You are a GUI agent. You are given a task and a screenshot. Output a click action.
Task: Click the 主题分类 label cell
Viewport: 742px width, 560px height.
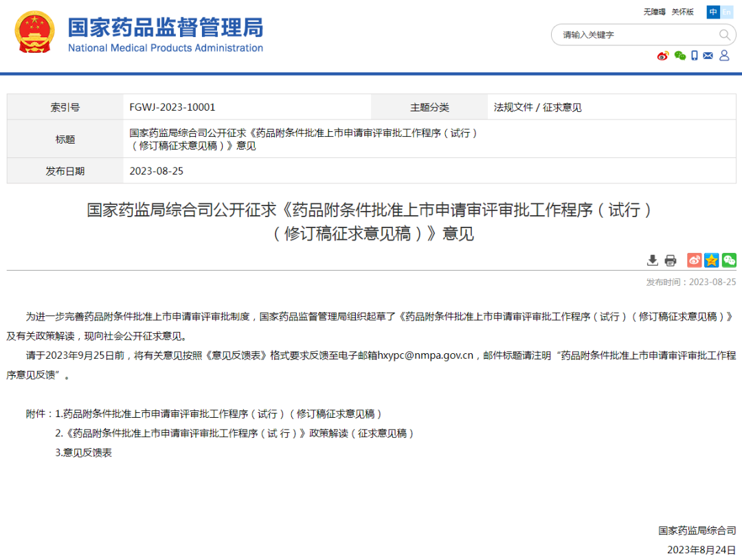pyautogui.click(x=429, y=107)
